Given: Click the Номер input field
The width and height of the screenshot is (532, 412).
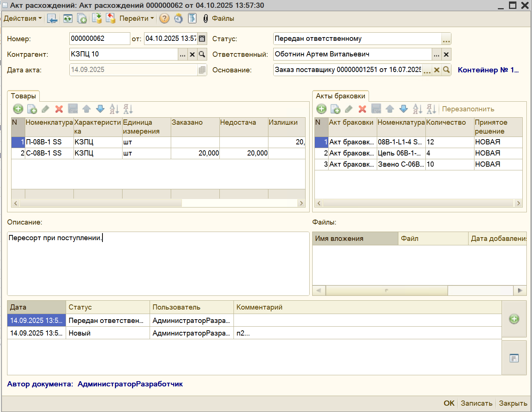Looking at the screenshot, I should point(99,39).
